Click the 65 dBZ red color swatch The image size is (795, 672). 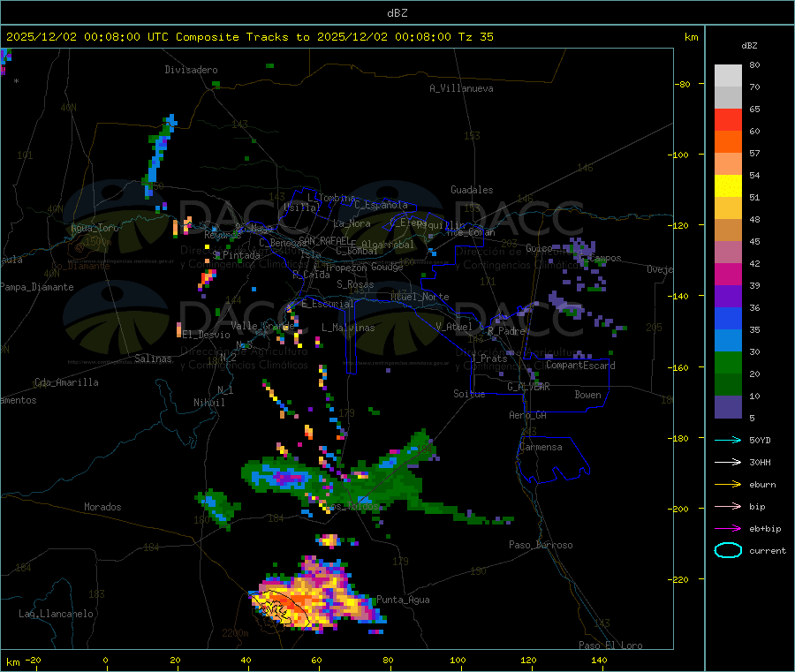coord(728,119)
